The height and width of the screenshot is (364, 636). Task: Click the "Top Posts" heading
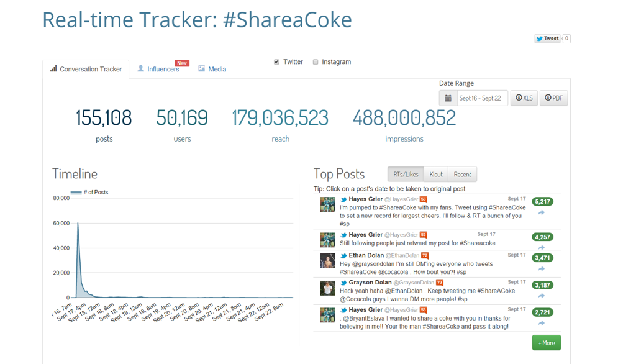(x=339, y=174)
